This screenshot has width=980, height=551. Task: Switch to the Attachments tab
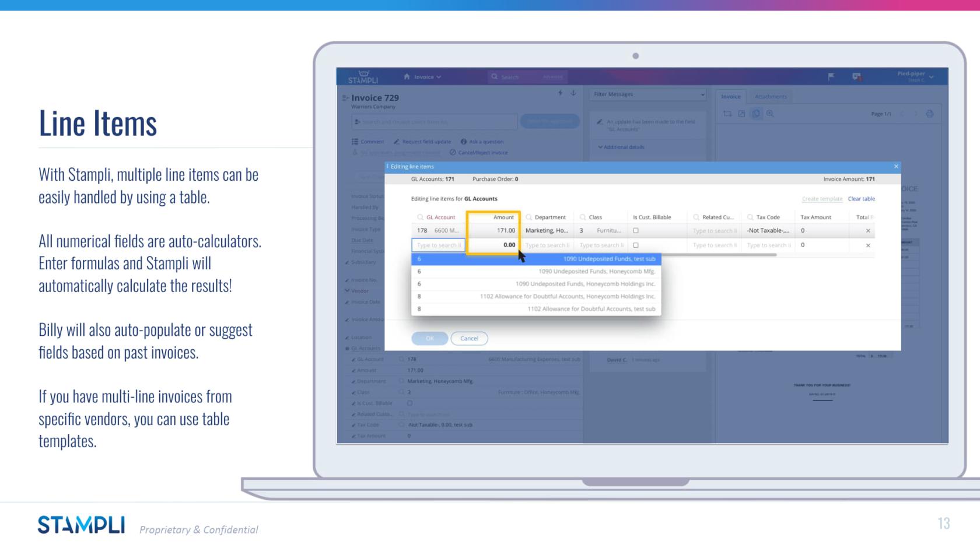[x=771, y=97]
